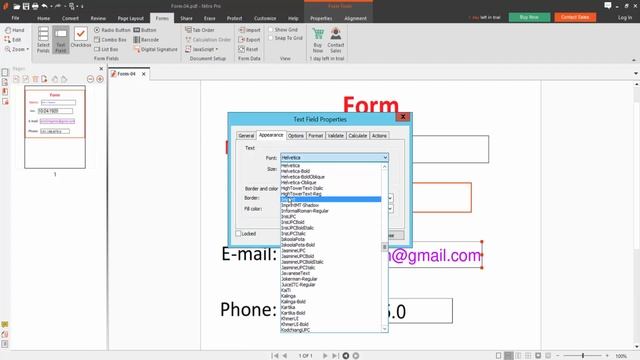The height and width of the screenshot is (360, 640).
Task: Insert a Button form field
Action: [145, 30]
